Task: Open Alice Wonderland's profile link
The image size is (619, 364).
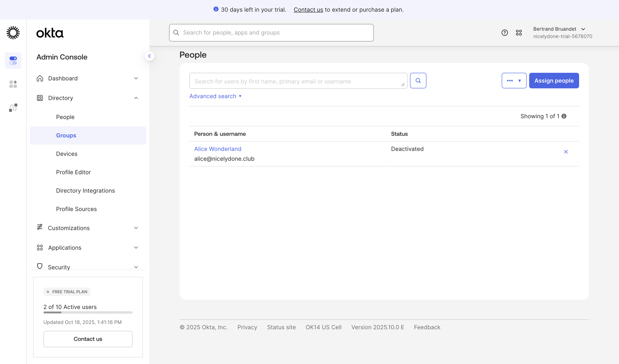Action: pyautogui.click(x=218, y=149)
